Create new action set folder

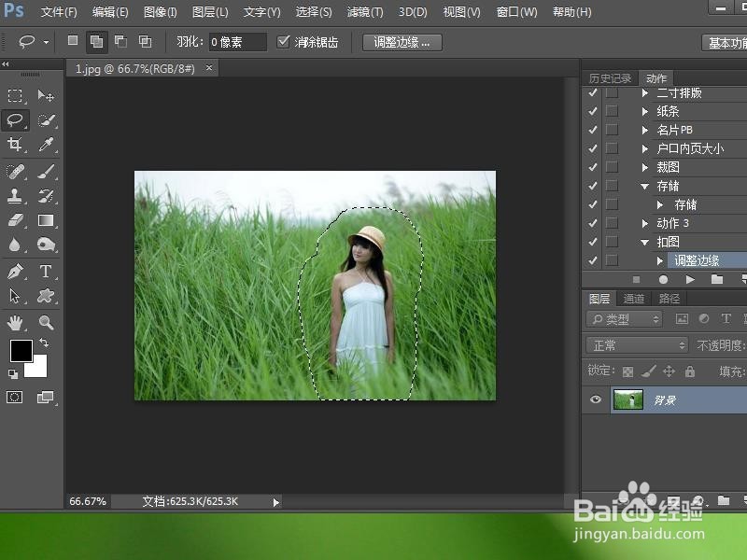[x=717, y=279]
